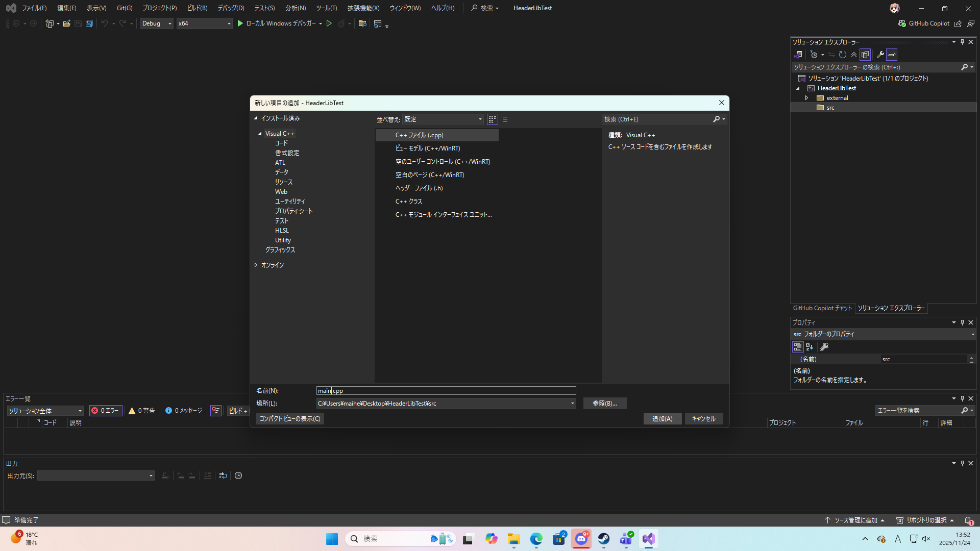
Task: Toggle Show All Files in Solution Explorer
Action: (x=865, y=55)
